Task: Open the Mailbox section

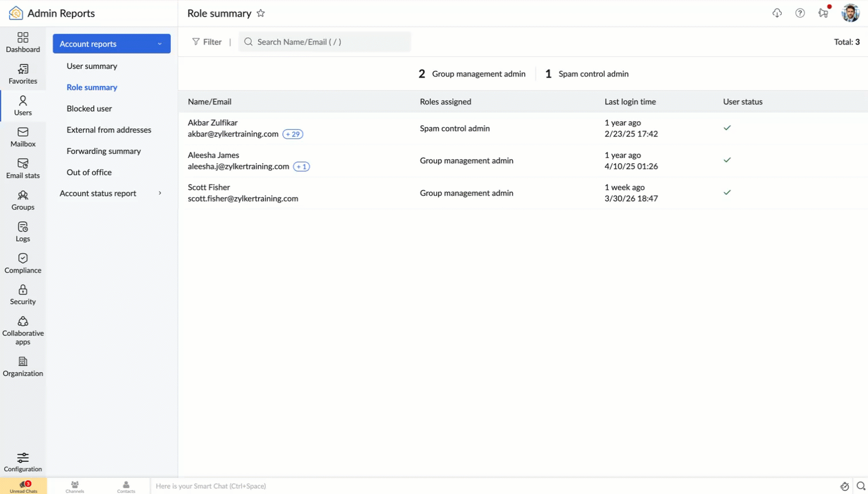Action: click(x=23, y=137)
